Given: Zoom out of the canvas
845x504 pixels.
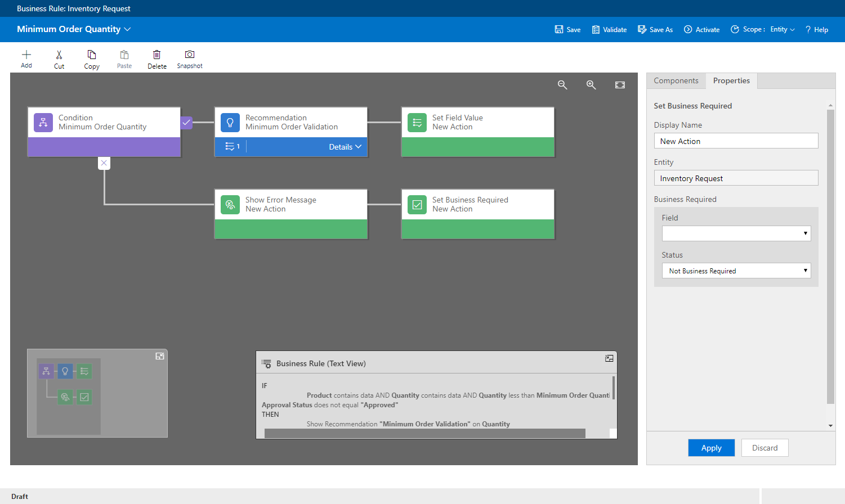Looking at the screenshot, I should coord(562,85).
